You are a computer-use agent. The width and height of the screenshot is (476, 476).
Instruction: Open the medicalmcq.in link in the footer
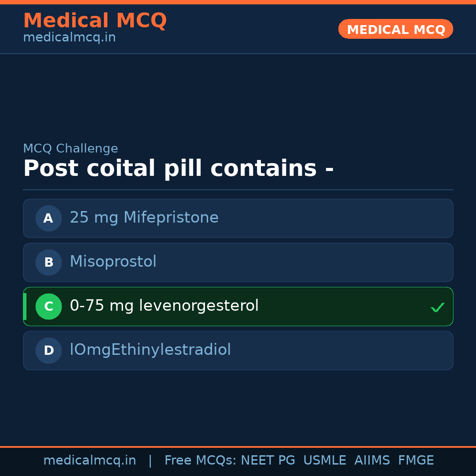(x=89, y=461)
